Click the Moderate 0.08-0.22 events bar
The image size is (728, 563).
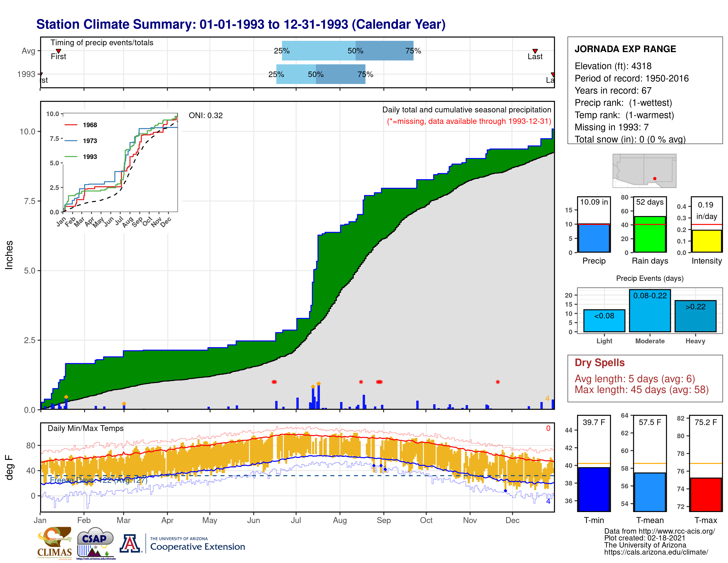click(650, 310)
